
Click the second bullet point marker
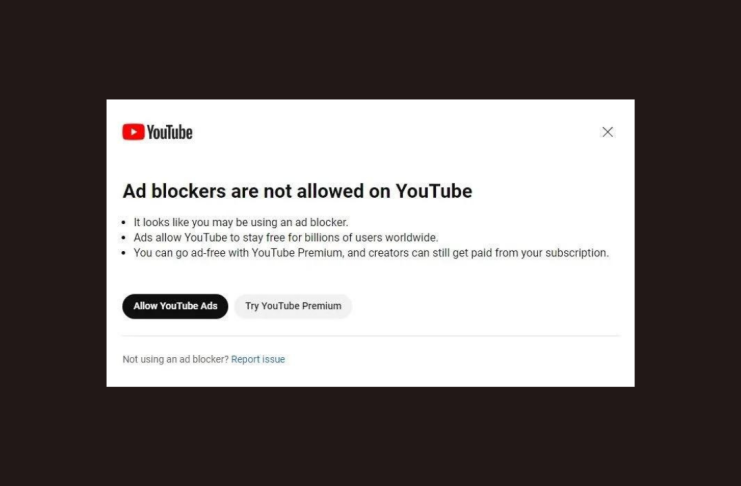[x=124, y=237]
